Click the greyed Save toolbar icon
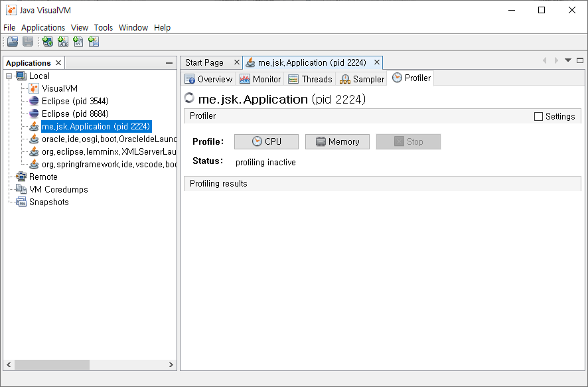 click(x=28, y=42)
